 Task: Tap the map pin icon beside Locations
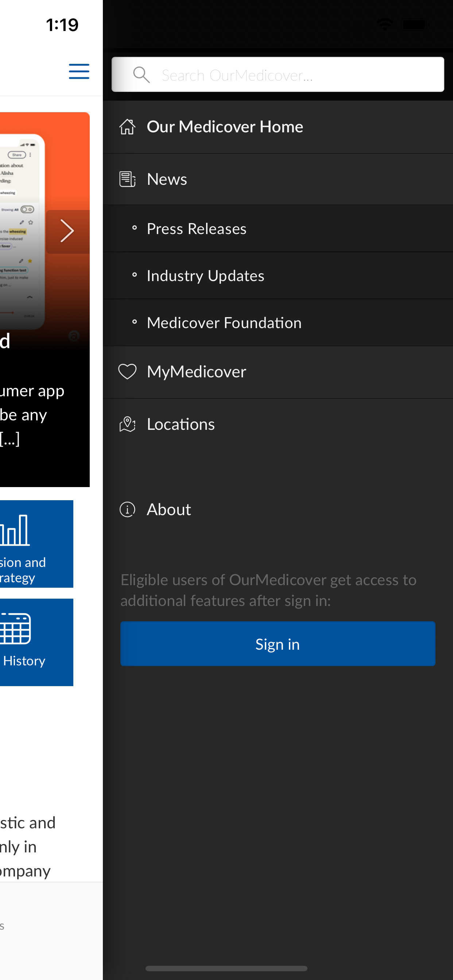tap(127, 424)
